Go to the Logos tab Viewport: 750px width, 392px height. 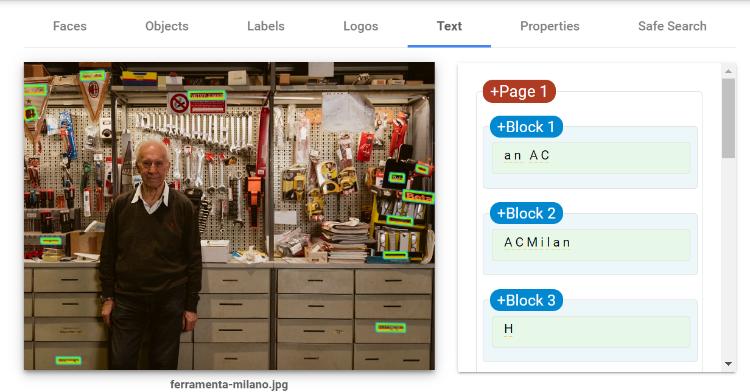click(x=360, y=26)
